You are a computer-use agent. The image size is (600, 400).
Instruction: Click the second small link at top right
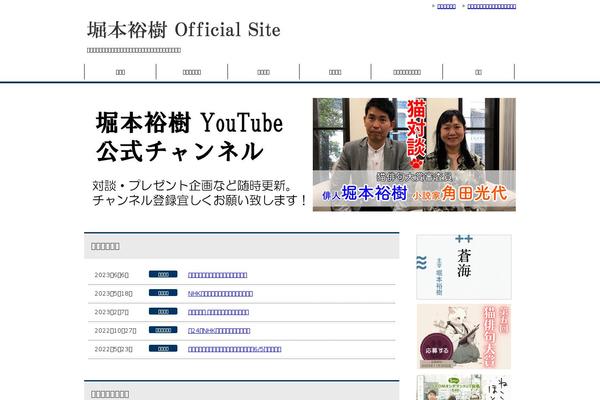point(492,6)
